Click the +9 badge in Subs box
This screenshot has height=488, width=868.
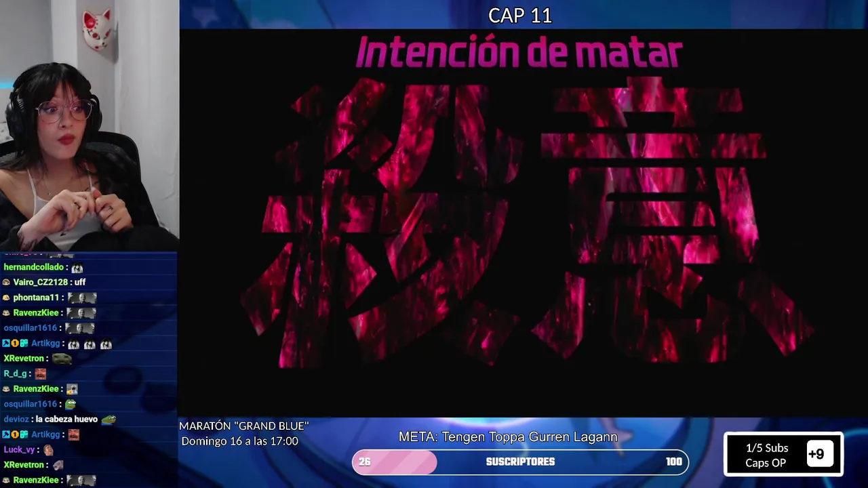click(819, 454)
